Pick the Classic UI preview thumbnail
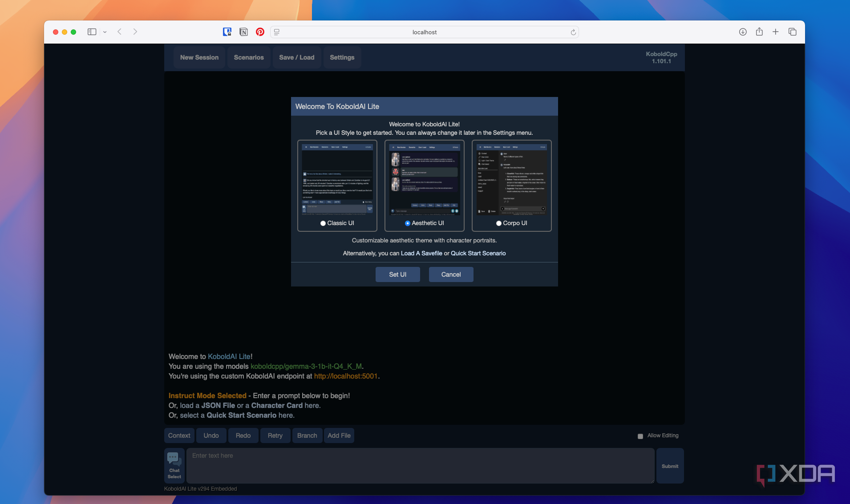The width and height of the screenshot is (850, 504). click(337, 179)
